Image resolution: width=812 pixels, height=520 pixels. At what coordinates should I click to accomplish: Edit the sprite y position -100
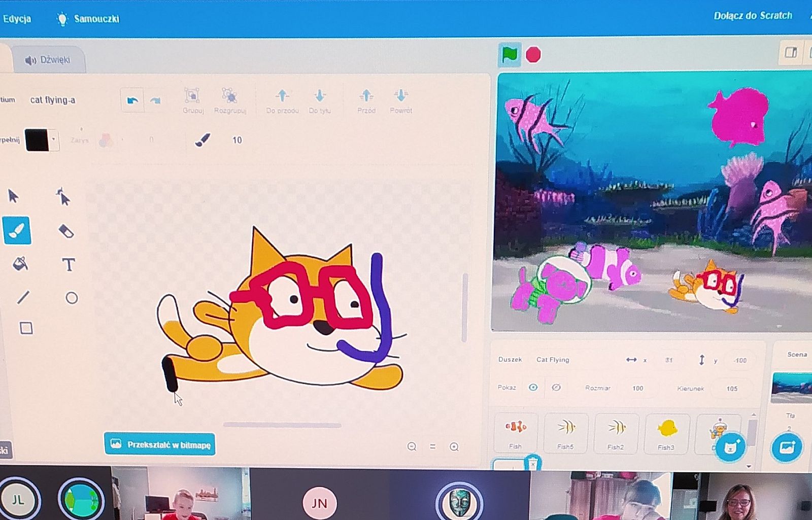pos(740,360)
